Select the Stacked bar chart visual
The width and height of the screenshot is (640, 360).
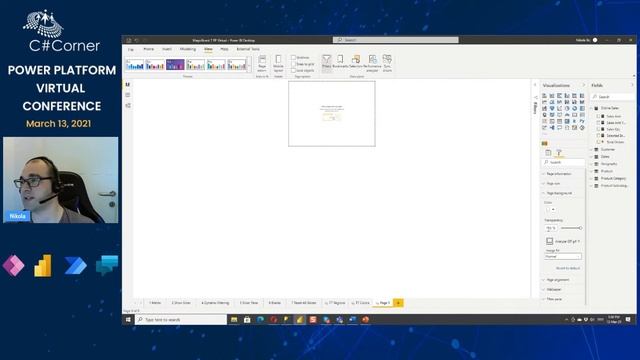tap(544, 96)
